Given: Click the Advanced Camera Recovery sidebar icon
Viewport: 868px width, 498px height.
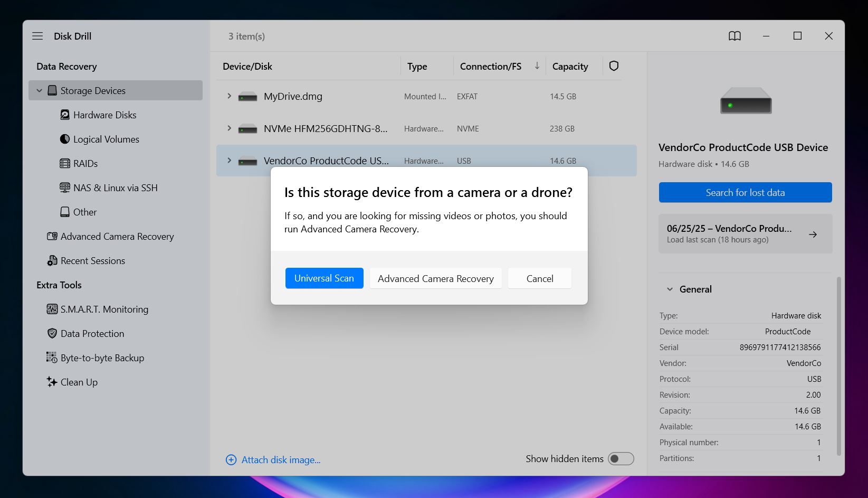Looking at the screenshot, I should pyautogui.click(x=52, y=237).
